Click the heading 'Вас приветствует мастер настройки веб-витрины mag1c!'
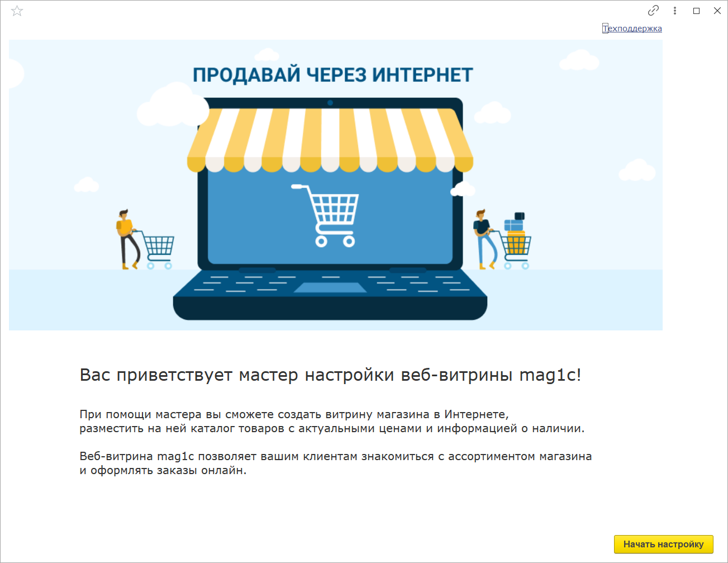Viewport: 728px width, 563px height. pyautogui.click(x=331, y=375)
